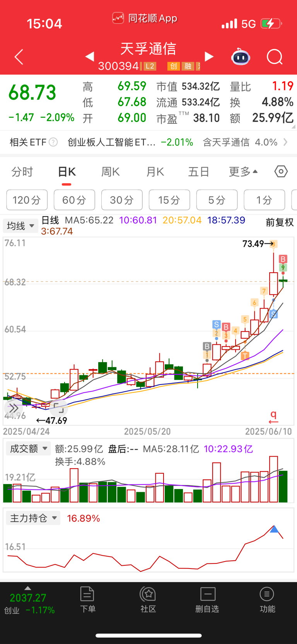Tap 创业 index 2037.27 value
This screenshot has height=644, width=297.
coord(28,598)
